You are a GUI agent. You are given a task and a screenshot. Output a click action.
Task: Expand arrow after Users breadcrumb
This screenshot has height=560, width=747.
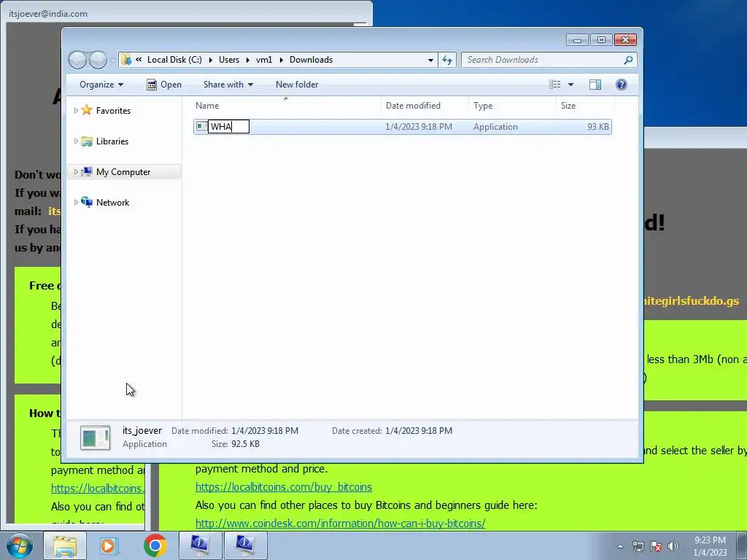[248, 60]
